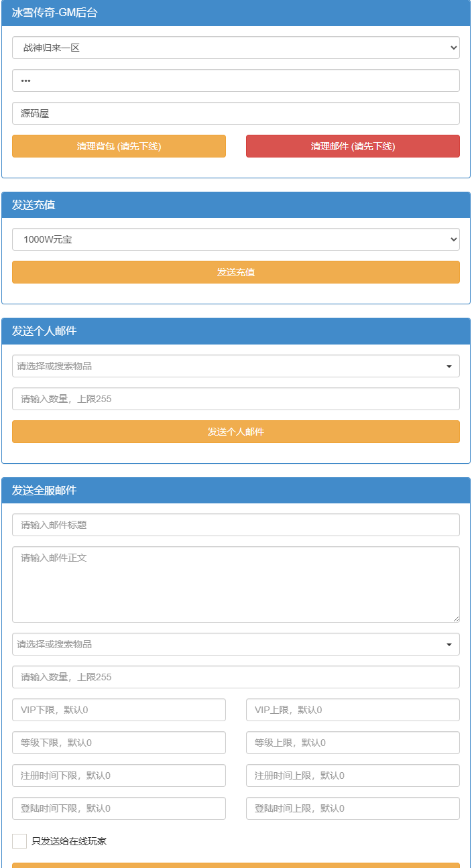Click the 注册时间上限 input field
This screenshot has width=472, height=868.
(x=353, y=776)
